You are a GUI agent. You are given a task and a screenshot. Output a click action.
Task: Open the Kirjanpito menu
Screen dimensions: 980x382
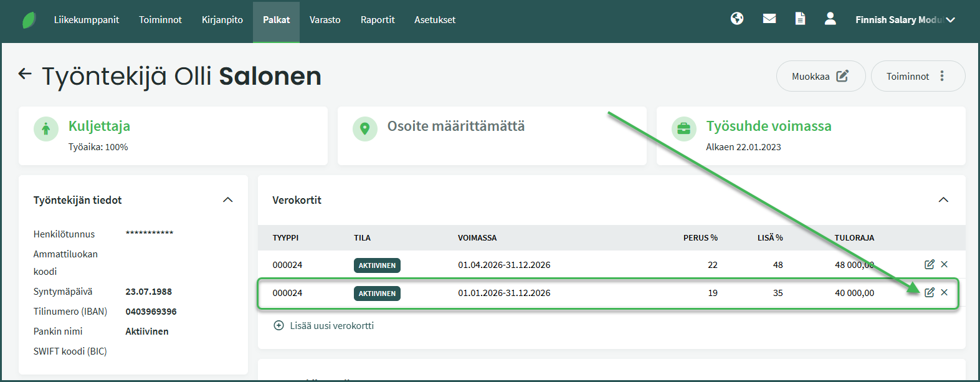[x=222, y=20]
